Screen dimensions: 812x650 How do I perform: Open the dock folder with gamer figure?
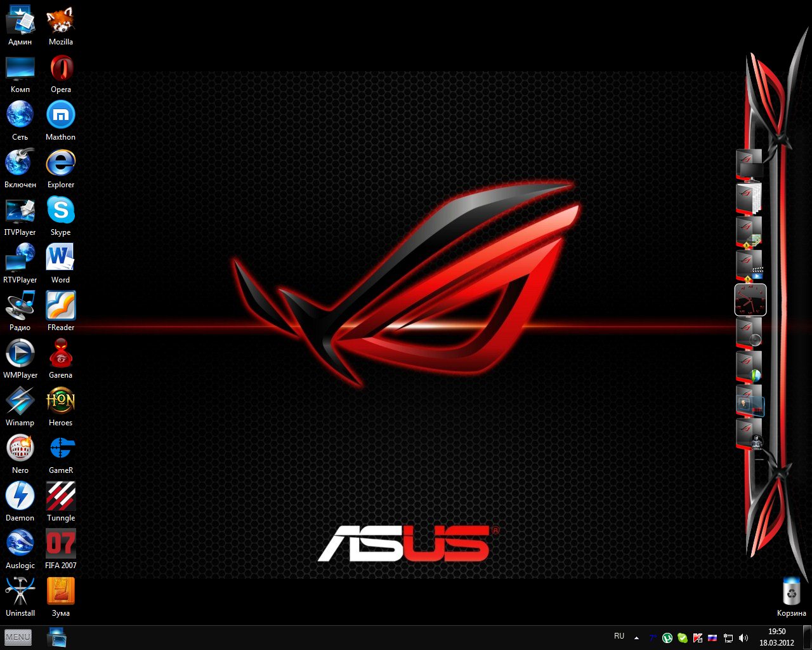pyautogui.click(x=749, y=434)
